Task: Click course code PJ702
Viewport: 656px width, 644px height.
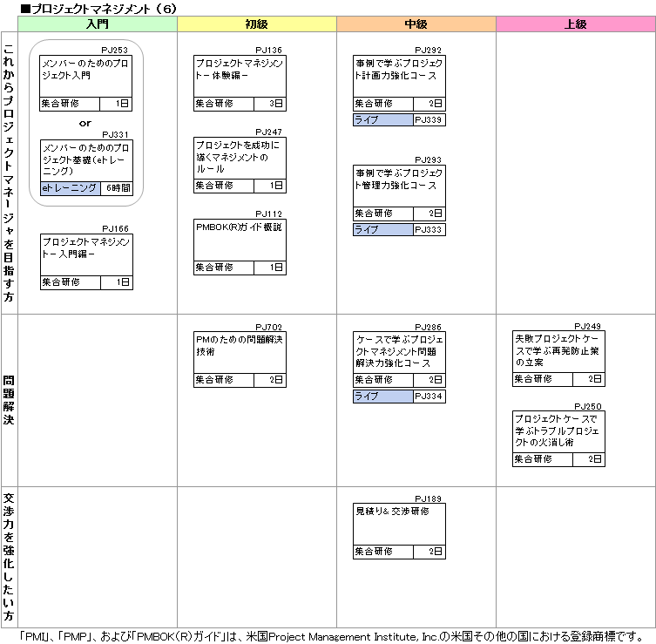Action: point(268,327)
